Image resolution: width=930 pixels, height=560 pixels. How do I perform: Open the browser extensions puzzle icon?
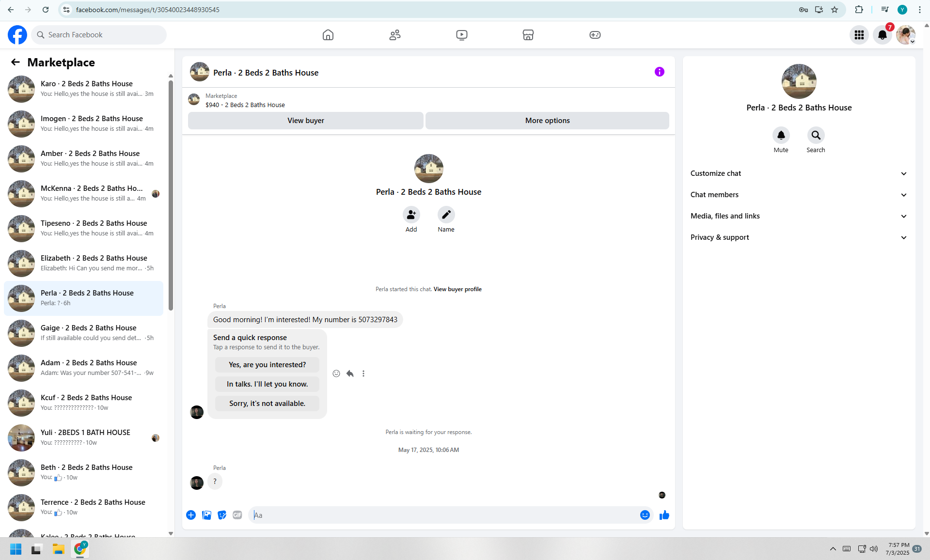click(859, 10)
